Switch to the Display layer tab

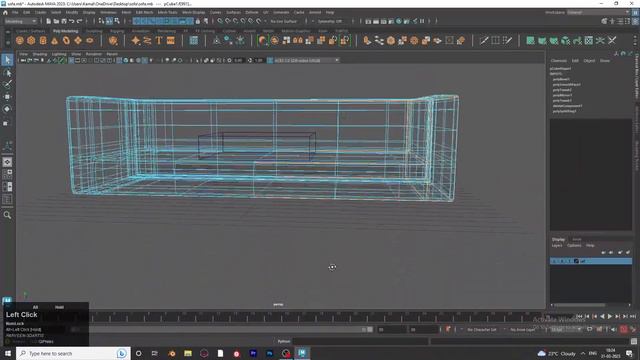coord(558,239)
